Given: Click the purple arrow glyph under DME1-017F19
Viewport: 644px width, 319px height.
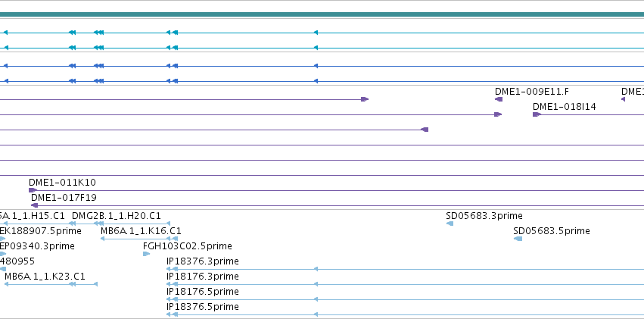Looking at the screenshot, I should (35, 205).
